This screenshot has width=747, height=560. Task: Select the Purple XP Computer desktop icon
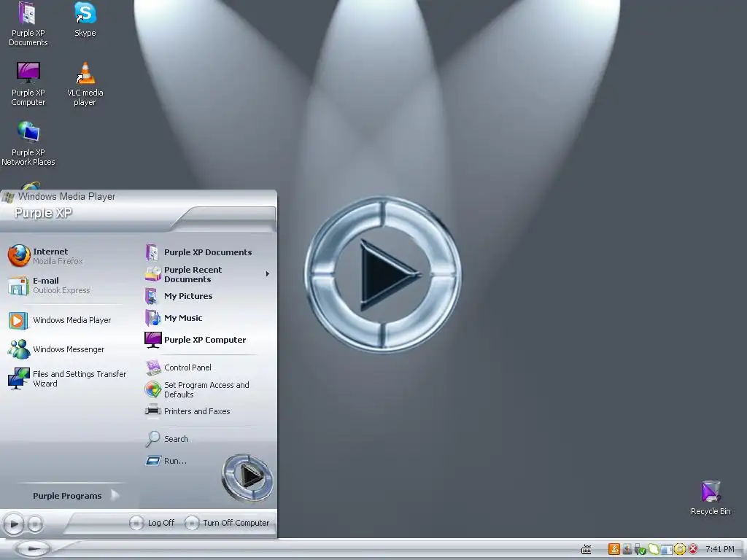pyautogui.click(x=28, y=84)
